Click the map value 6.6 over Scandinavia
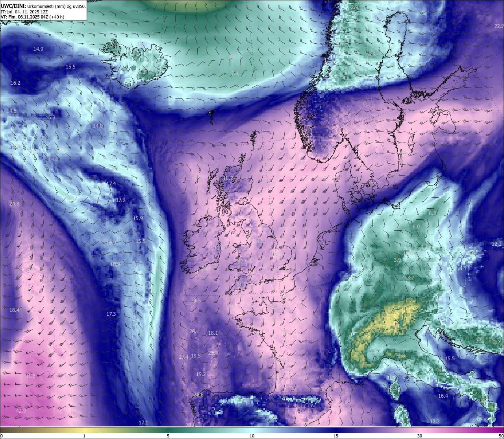 [x=372, y=54]
